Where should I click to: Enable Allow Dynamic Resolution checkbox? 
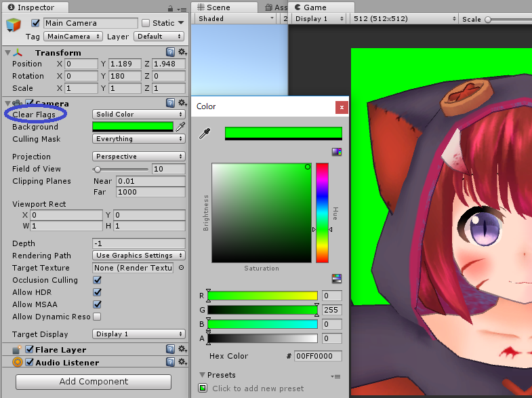pos(97,317)
